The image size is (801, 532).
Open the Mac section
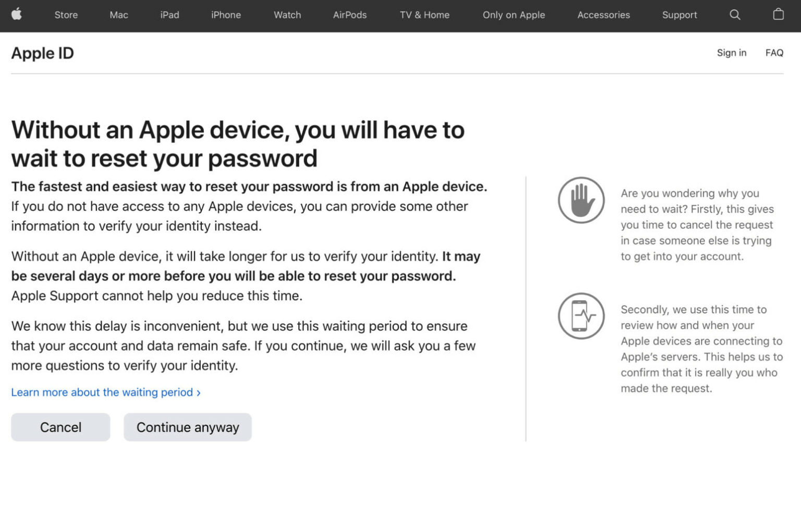pyautogui.click(x=118, y=15)
